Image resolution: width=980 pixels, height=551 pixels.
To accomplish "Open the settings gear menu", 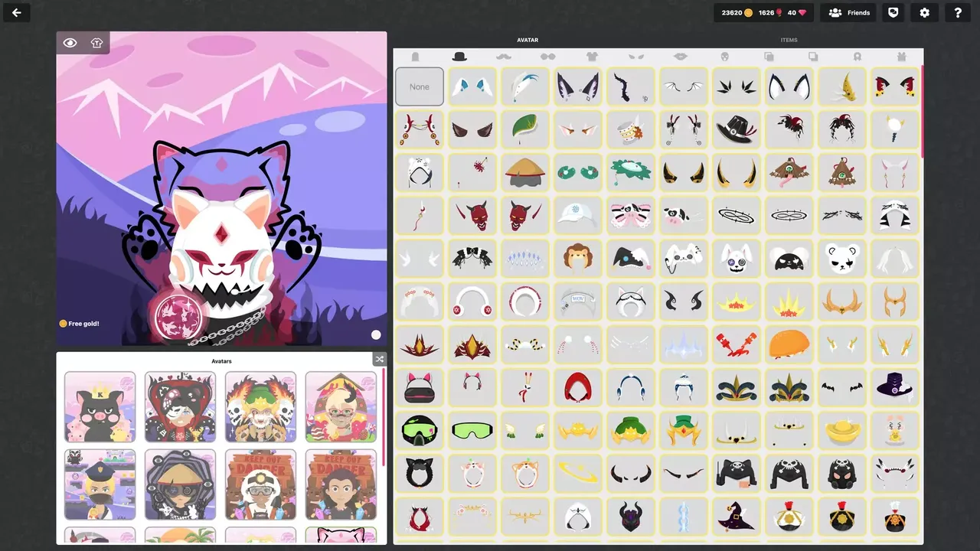I will [924, 12].
